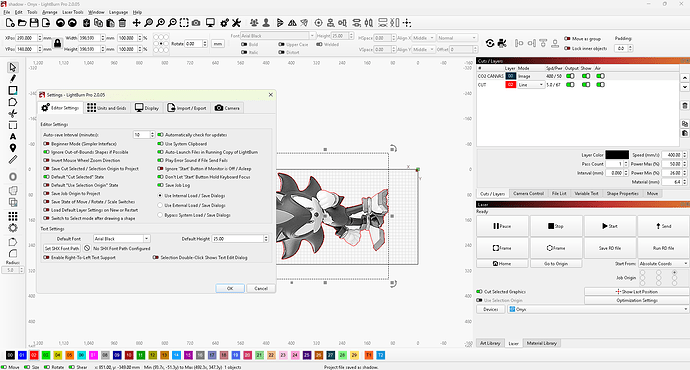Switch to Import / Export tab
The width and height of the screenshot is (690, 370).
187,108
